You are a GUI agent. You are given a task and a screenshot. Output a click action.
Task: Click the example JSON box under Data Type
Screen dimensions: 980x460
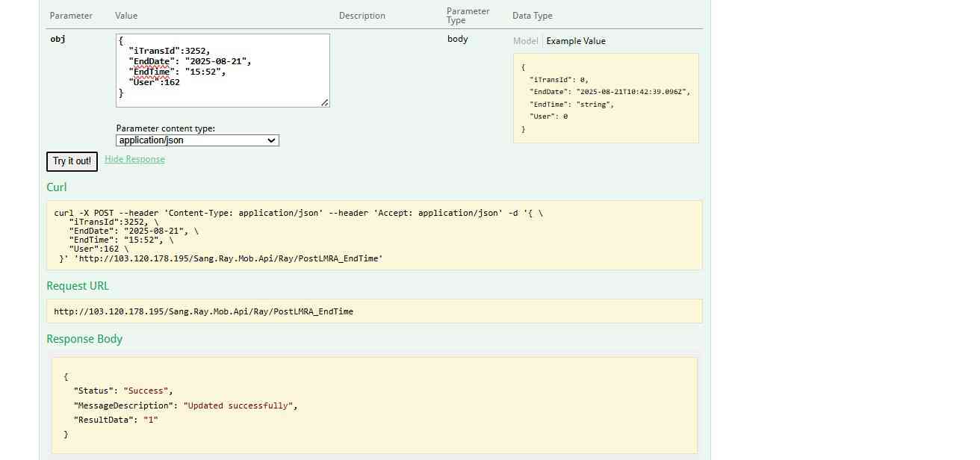[x=605, y=98]
